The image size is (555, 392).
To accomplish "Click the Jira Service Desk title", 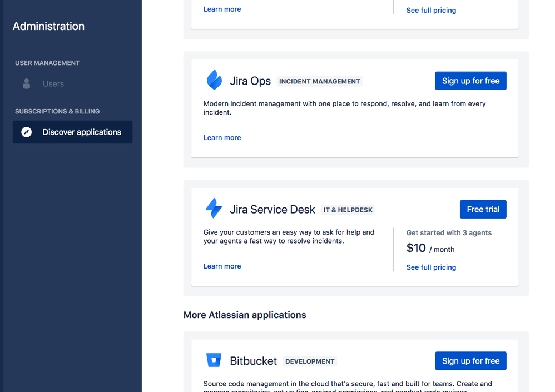I will [272, 210].
